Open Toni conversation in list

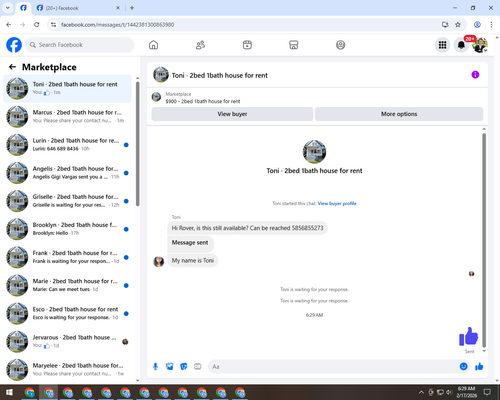coord(67,88)
